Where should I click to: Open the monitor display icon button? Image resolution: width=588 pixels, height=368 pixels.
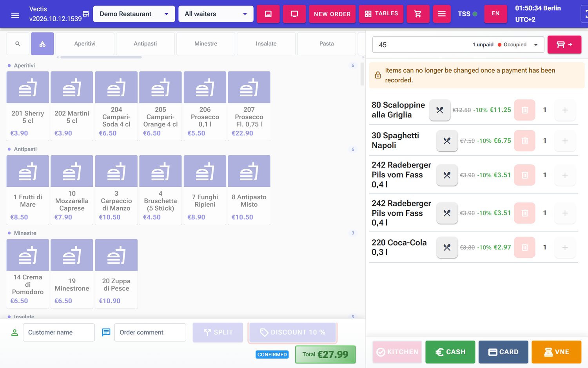coord(294,14)
